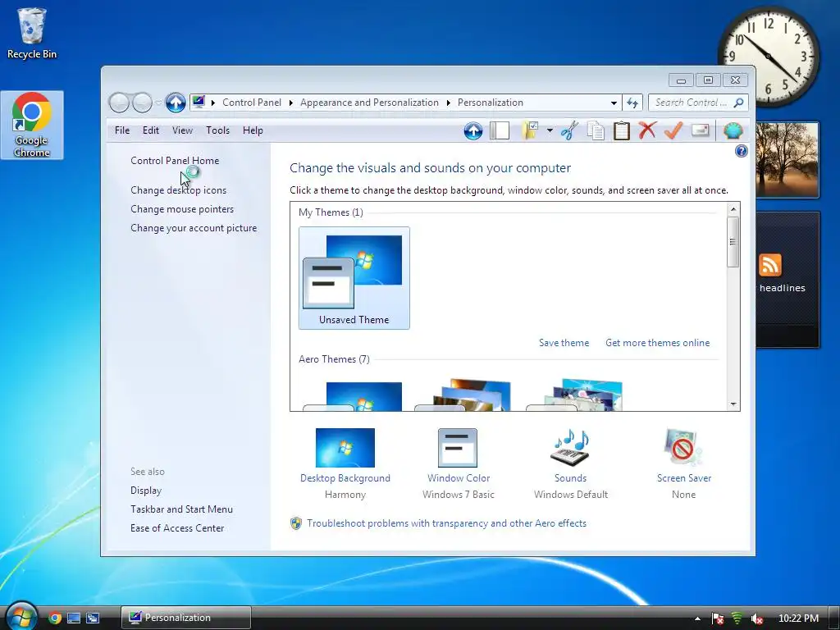Click the Start orb button

[21, 617]
